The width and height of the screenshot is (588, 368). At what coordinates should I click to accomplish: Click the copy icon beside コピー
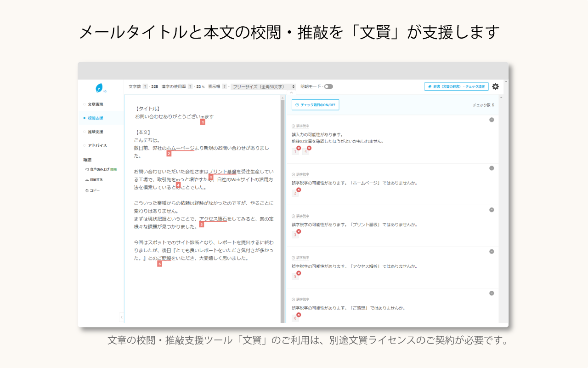click(87, 190)
